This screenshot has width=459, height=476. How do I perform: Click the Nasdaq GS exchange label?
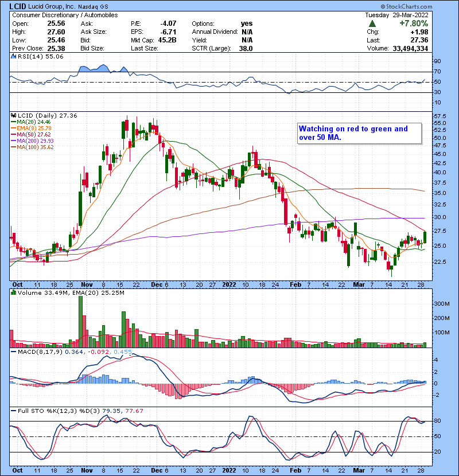pyautogui.click(x=93, y=7)
